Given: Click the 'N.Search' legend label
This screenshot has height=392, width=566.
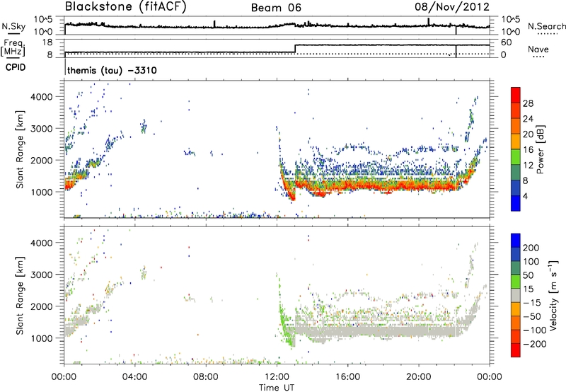Looking at the screenshot, I should pyautogui.click(x=546, y=26).
